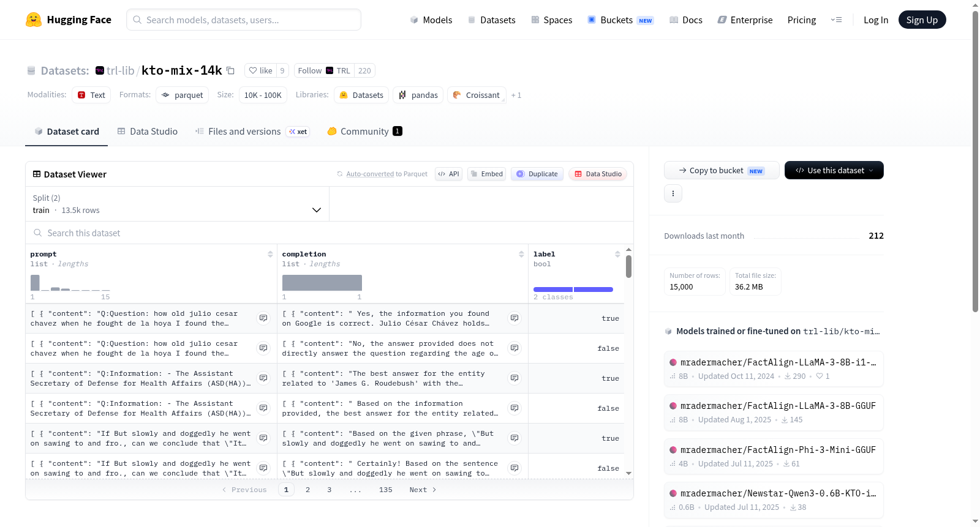
Task: Expand the additional navigation menu icon
Action: 836,20
